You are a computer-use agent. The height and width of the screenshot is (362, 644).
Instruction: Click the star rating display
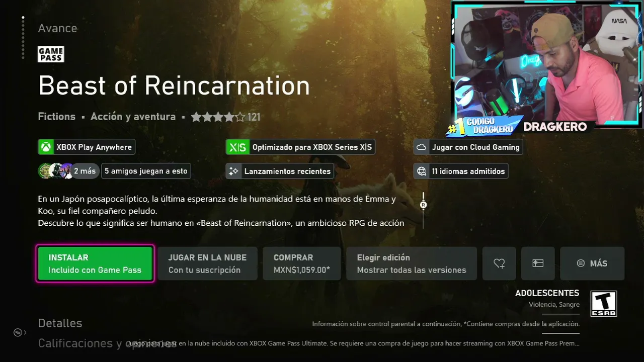tap(218, 117)
